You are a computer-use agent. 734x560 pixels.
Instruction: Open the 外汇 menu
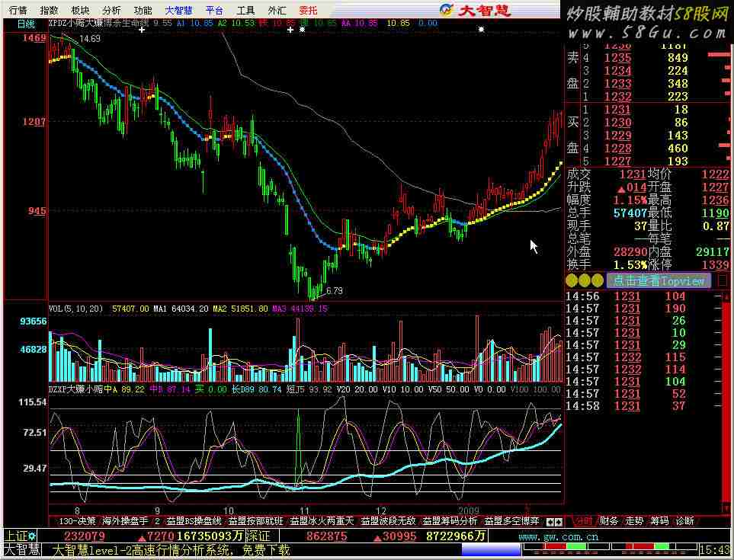point(277,10)
